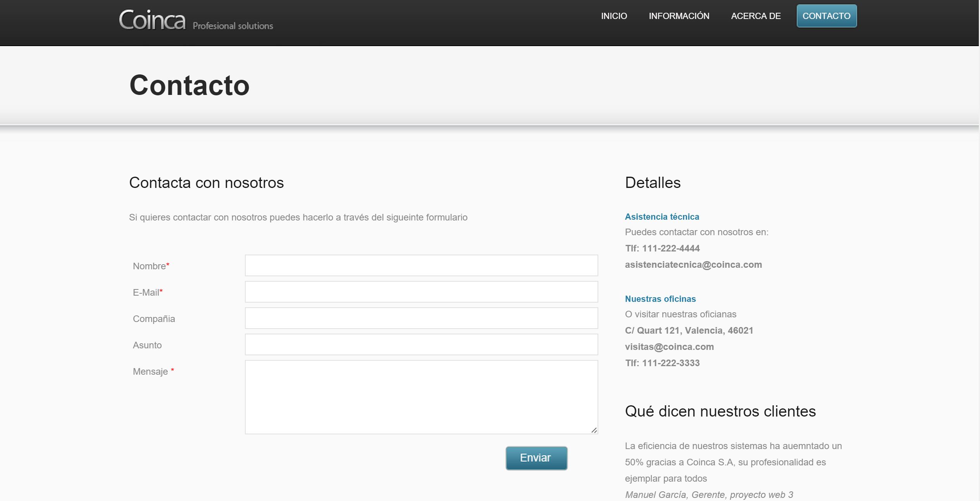The height and width of the screenshot is (501, 980).
Task: Click the asistenciatecnica@coinca.com email
Action: 693,265
